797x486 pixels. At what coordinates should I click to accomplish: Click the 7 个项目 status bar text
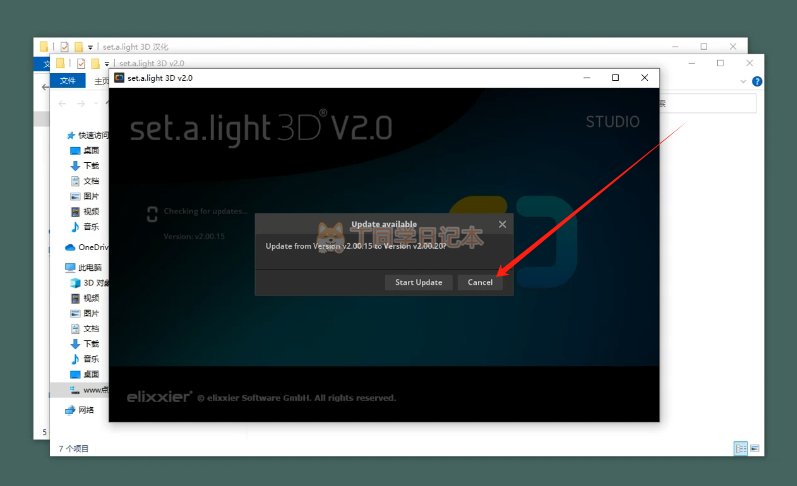point(74,448)
